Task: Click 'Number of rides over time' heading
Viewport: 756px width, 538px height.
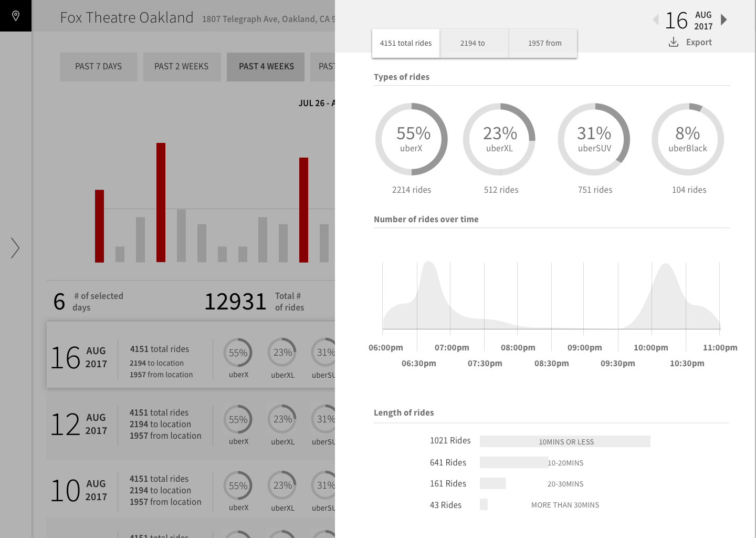Action: pos(426,219)
